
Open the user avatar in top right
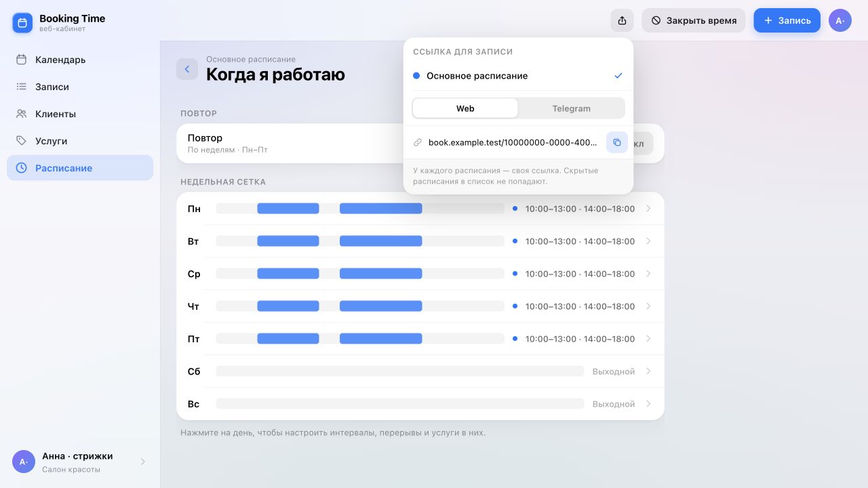click(840, 20)
